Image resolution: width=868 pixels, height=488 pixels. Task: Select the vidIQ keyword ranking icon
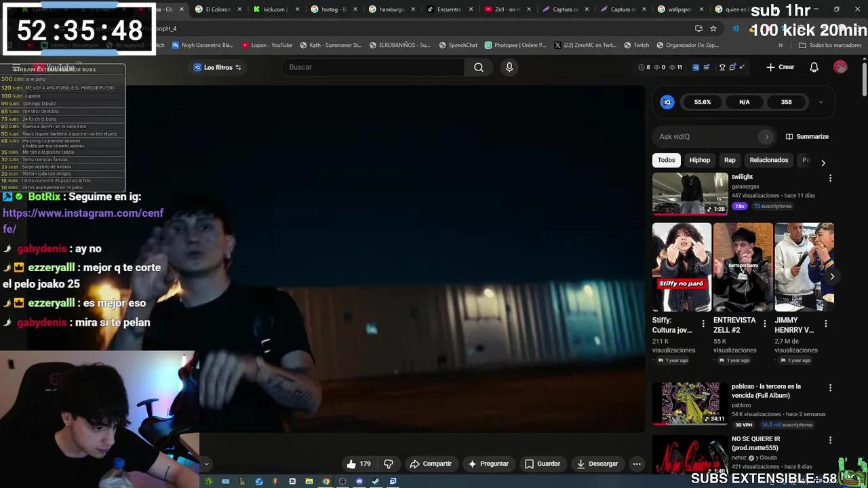(707, 66)
